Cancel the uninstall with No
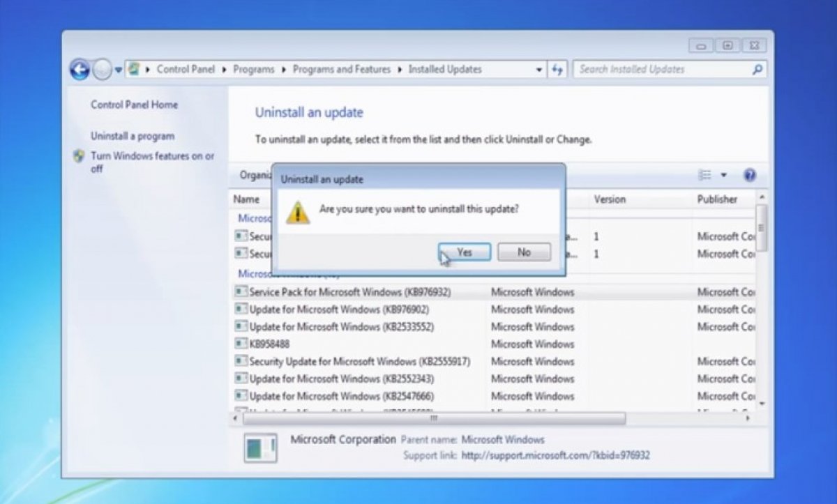Screen dimensions: 837x504 click(524, 252)
